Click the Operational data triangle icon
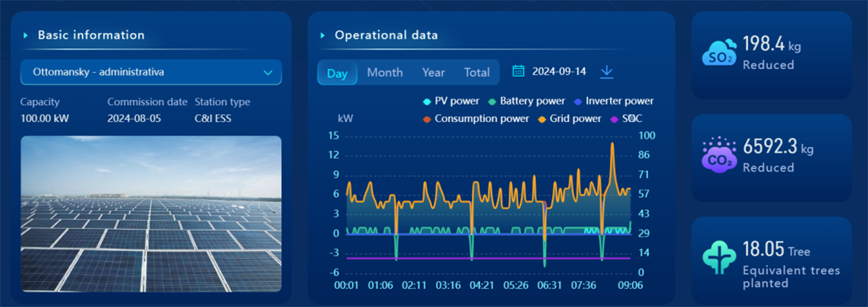Screen dimensions: 868x307 click(x=323, y=35)
